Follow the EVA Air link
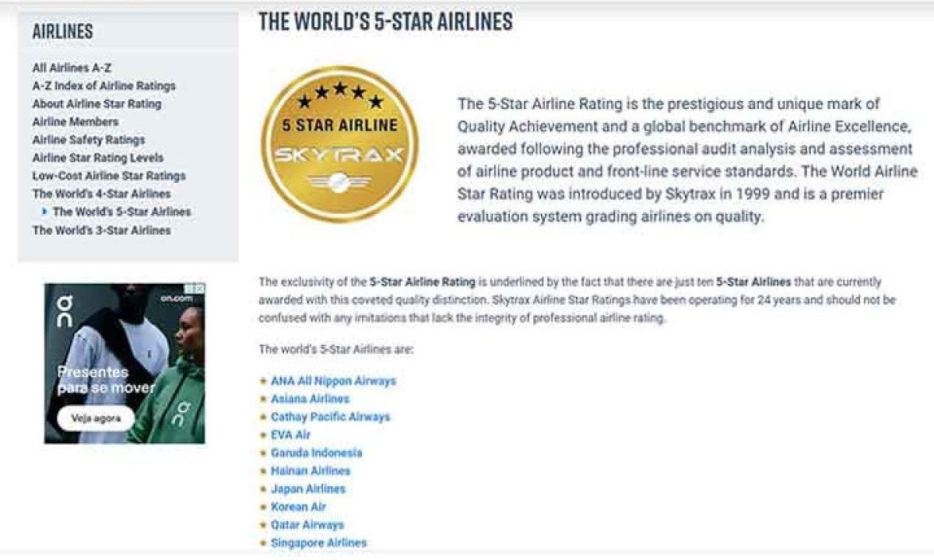934x560 pixels. tap(290, 435)
